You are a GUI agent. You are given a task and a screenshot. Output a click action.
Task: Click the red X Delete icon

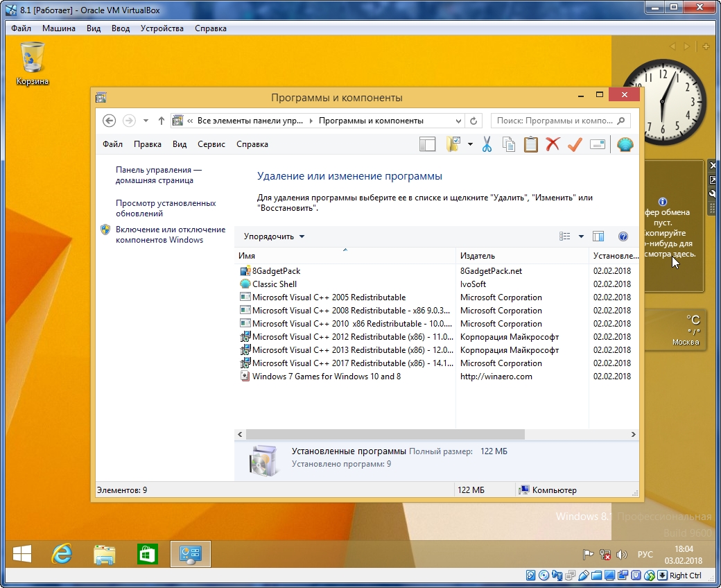(553, 144)
